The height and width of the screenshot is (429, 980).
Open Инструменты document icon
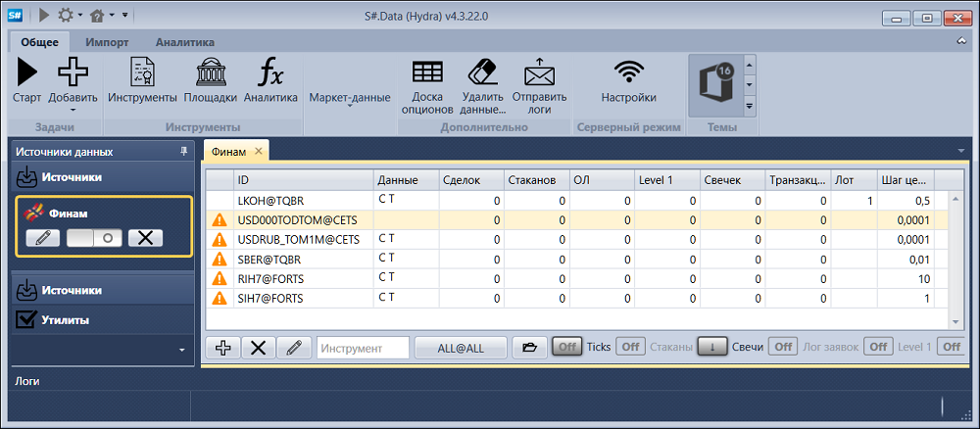(x=142, y=73)
